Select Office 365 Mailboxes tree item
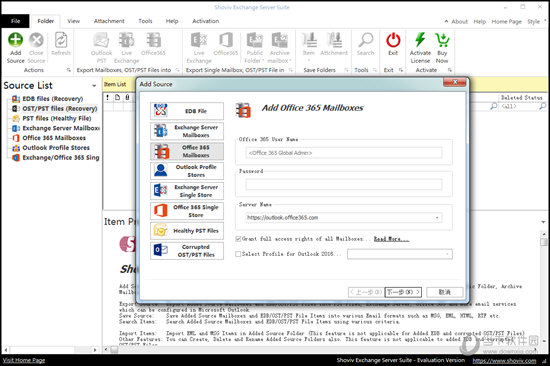The height and width of the screenshot is (366, 550). 54,138
